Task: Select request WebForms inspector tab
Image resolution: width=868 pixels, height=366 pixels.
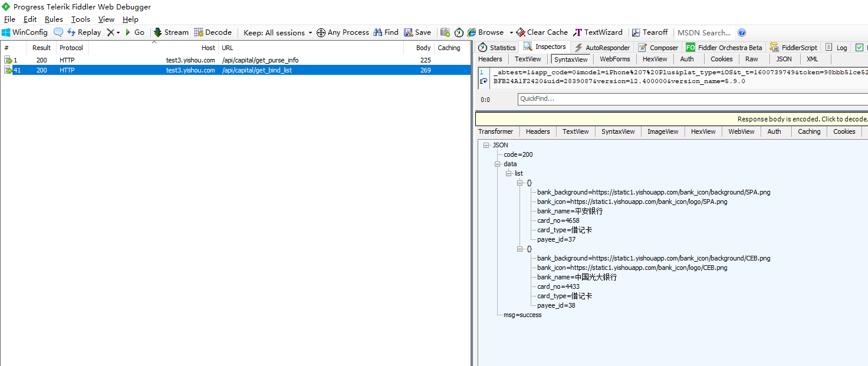Action: (615, 59)
